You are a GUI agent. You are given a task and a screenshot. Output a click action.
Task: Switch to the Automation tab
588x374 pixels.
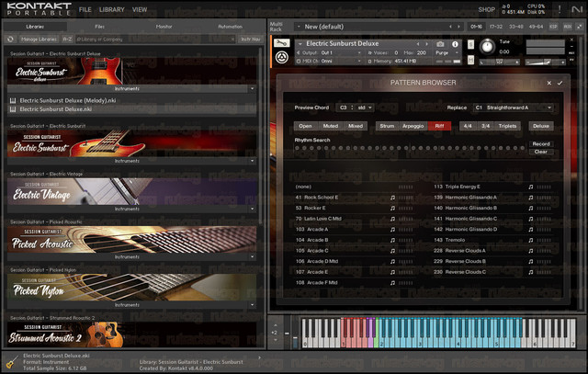230,27
